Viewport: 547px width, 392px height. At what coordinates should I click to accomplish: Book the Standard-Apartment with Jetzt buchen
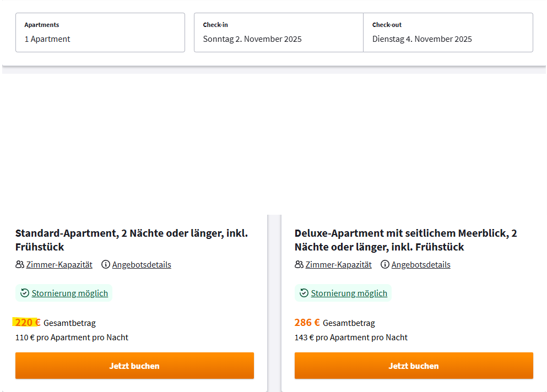[x=134, y=366]
